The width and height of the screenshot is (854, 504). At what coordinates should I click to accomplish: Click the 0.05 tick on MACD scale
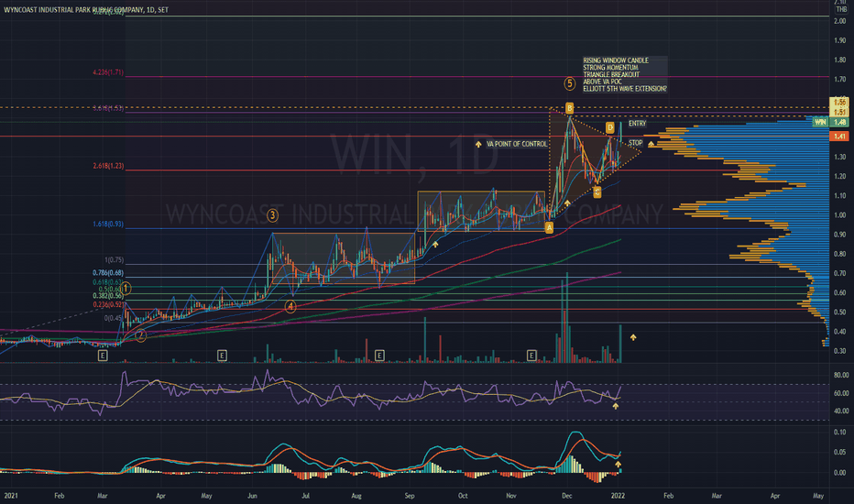(840, 453)
